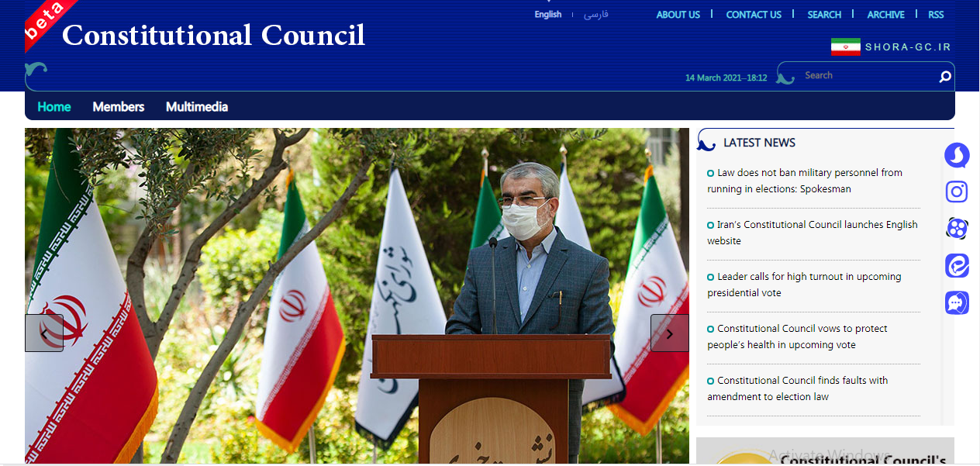Click the Constitutional Council site title
Screen dimensions: 980x466
coord(213,36)
